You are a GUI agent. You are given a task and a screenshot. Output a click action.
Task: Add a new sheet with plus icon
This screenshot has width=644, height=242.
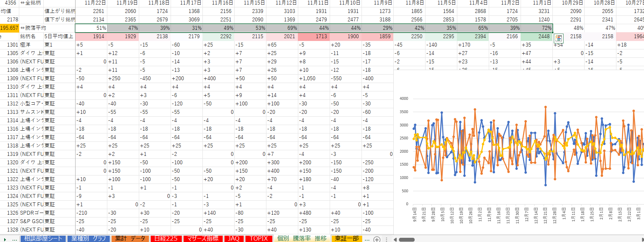(377, 239)
